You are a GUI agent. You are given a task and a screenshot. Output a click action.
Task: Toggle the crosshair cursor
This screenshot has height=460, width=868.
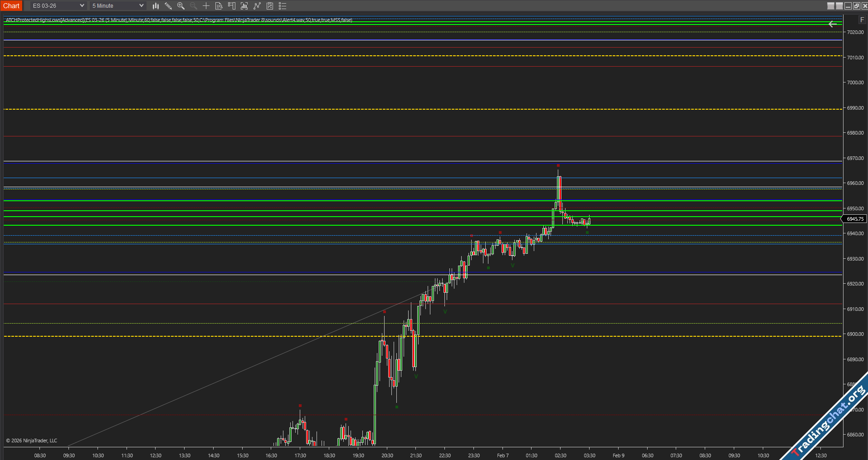[x=206, y=6]
